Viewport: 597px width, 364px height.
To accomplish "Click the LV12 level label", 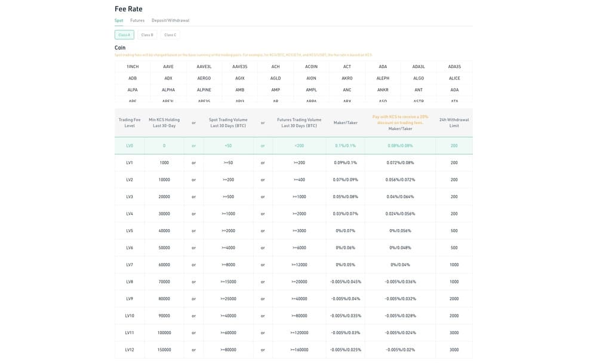I will pyautogui.click(x=130, y=350).
